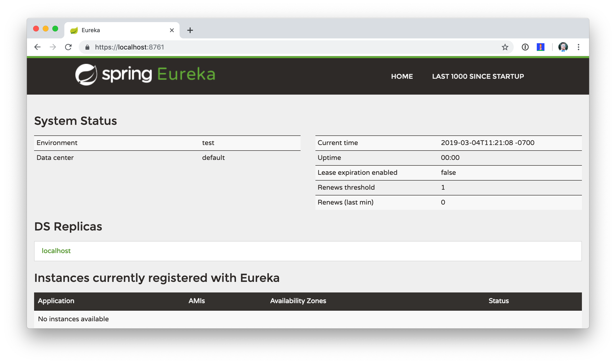Viewport: 616px width, 364px height.
Task: Click the lock icon in address bar
Action: 87,47
